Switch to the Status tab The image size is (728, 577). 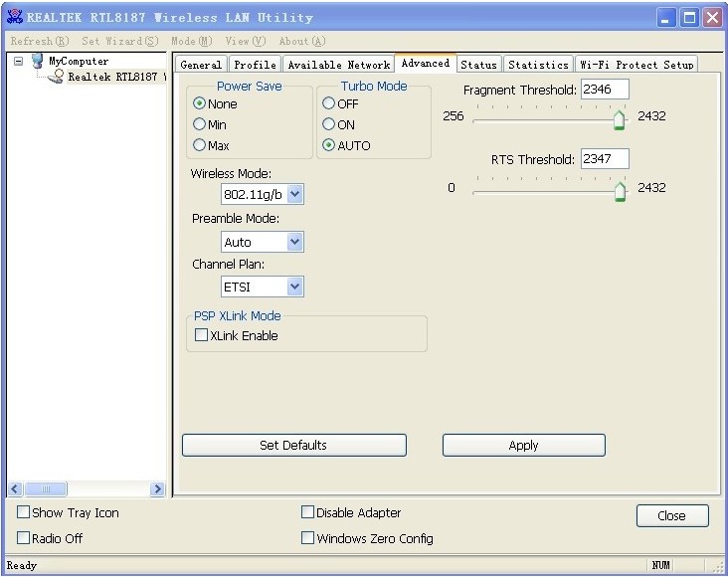(478, 65)
